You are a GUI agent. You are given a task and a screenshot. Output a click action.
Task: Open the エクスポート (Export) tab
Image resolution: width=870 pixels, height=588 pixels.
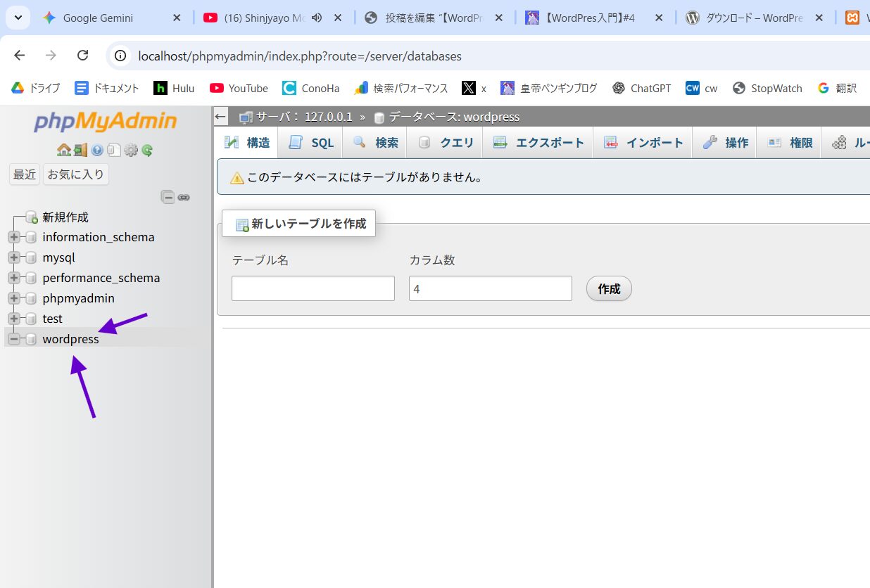[x=538, y=143]
